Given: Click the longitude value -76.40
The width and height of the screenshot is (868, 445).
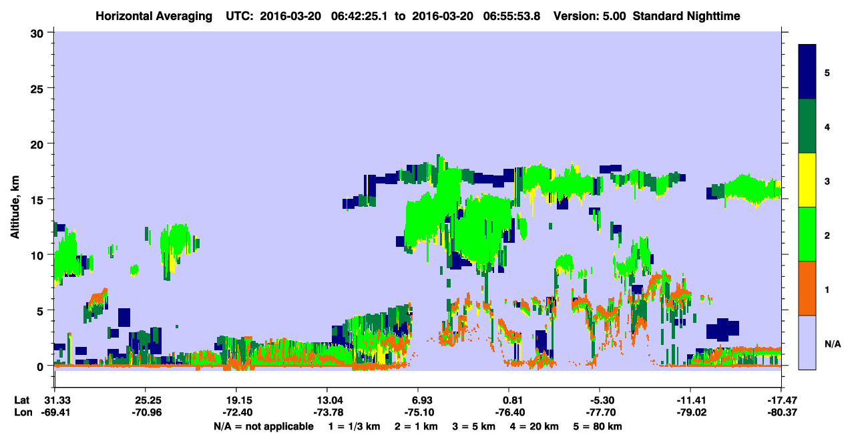Looking at the screenshot, I should [509, 413].
